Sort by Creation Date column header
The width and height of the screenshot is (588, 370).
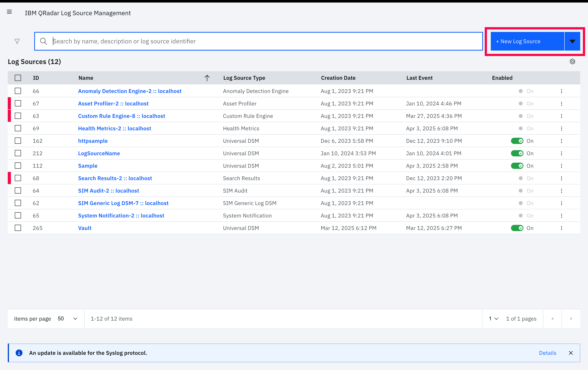(338, 78)
